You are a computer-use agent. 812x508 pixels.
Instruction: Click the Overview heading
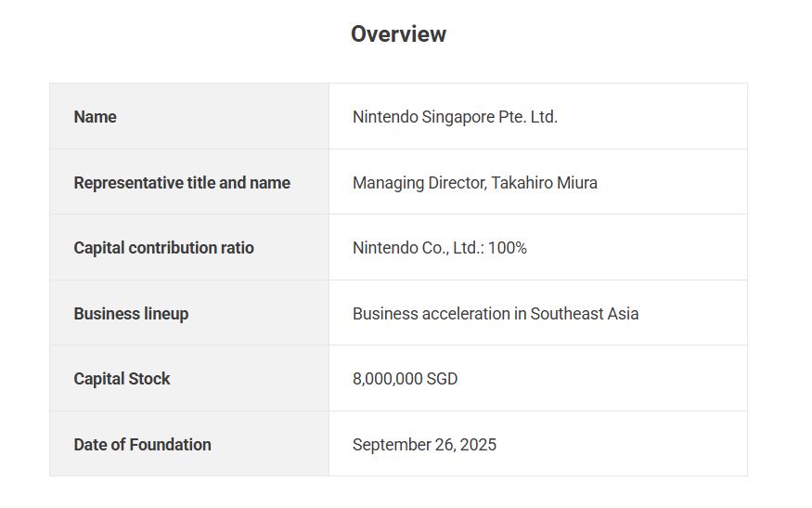(x=398, y=34)
